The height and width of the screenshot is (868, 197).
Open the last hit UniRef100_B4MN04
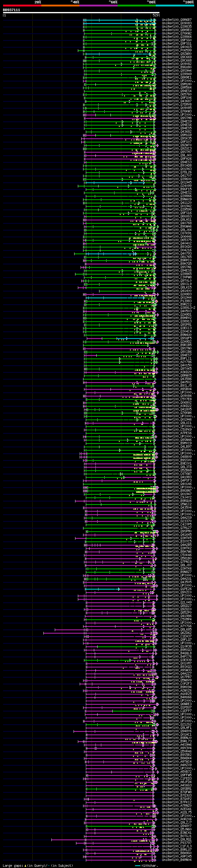176,860
